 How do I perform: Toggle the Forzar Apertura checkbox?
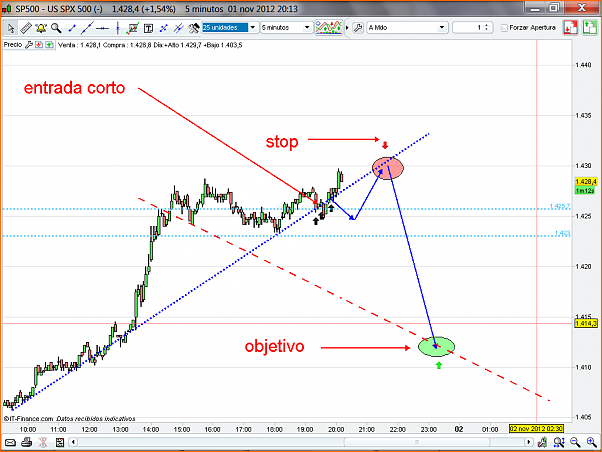(504, 28)
